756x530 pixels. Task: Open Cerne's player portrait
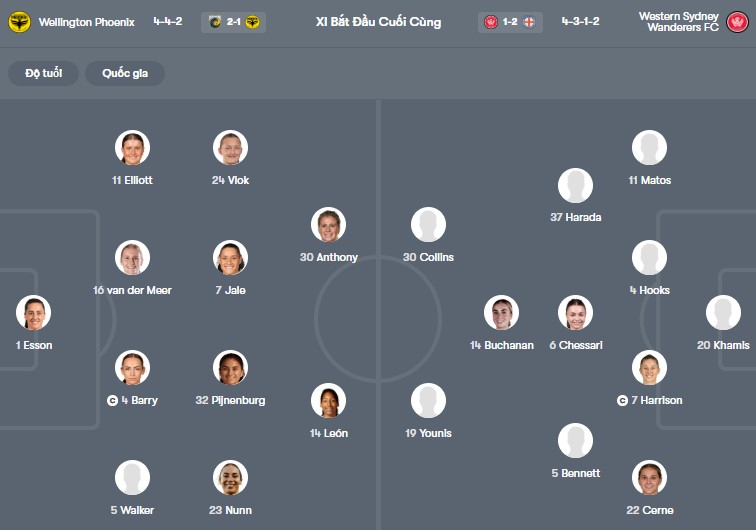pyautogui.click(x=649, y=478)
